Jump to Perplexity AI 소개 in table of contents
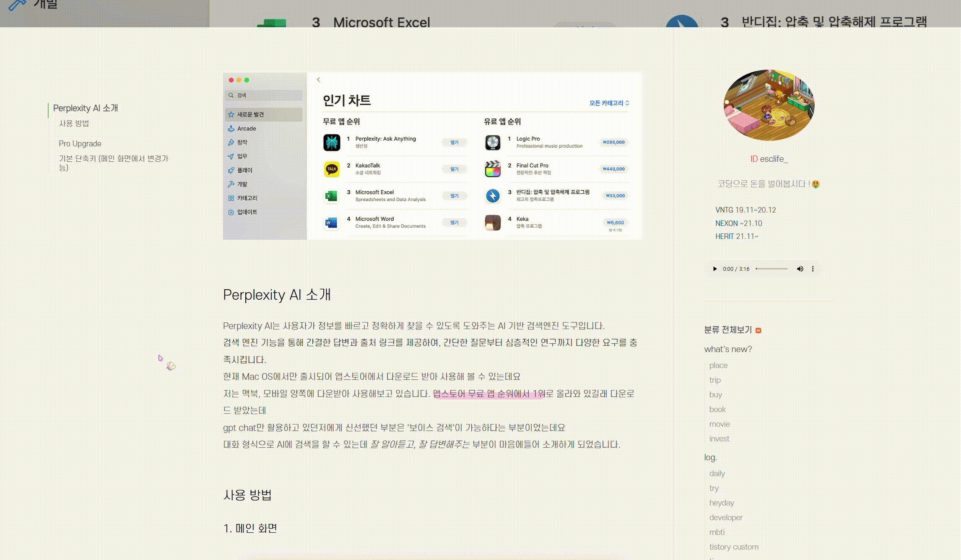Viewport: 961px width, 560px height. point(86,108)
